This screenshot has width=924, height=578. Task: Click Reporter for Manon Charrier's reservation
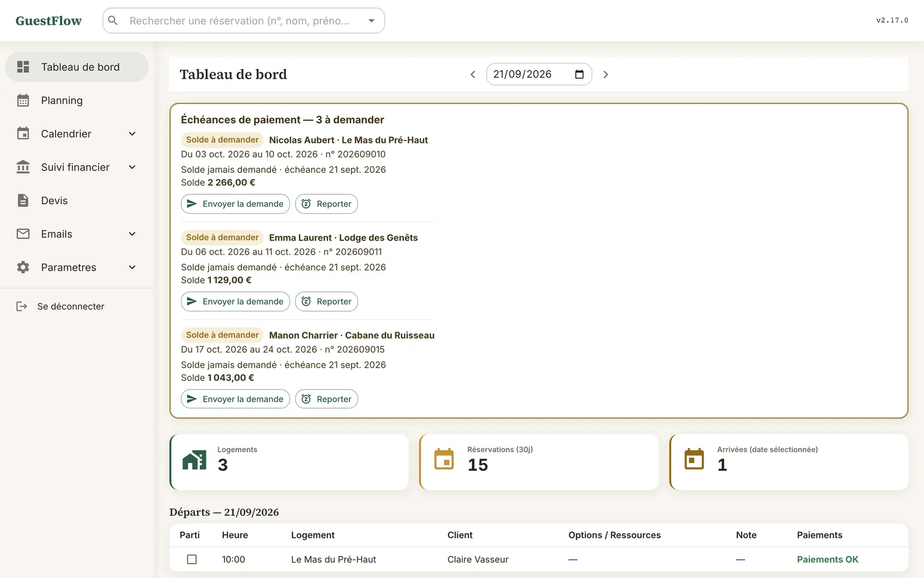(326, 399)
